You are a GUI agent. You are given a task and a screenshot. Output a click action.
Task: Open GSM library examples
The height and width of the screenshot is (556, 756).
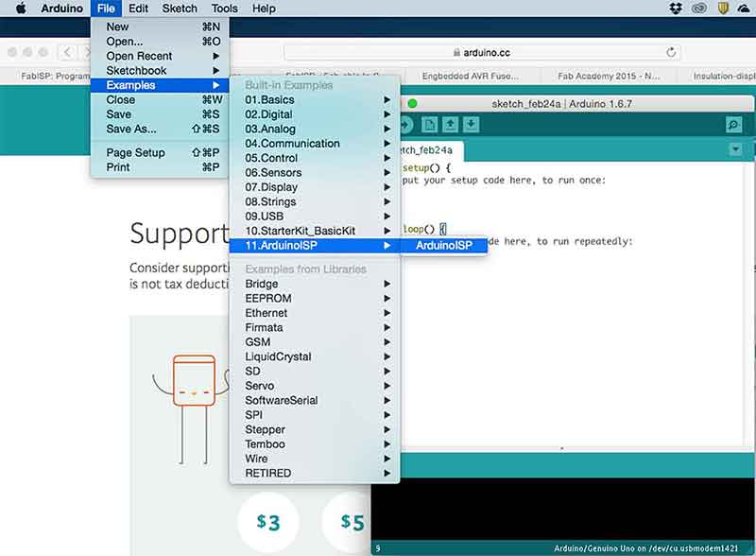pyautogui.click(x=315, y=341)
